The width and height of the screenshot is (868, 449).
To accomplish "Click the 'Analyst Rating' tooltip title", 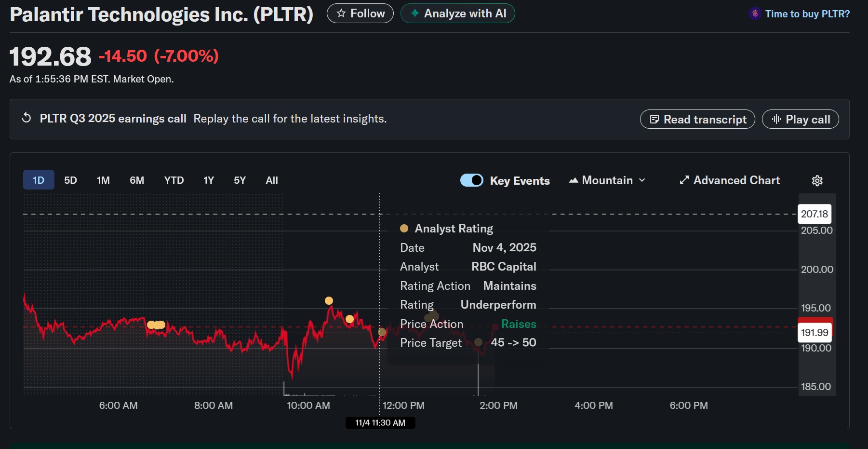I will pos(454,229).
